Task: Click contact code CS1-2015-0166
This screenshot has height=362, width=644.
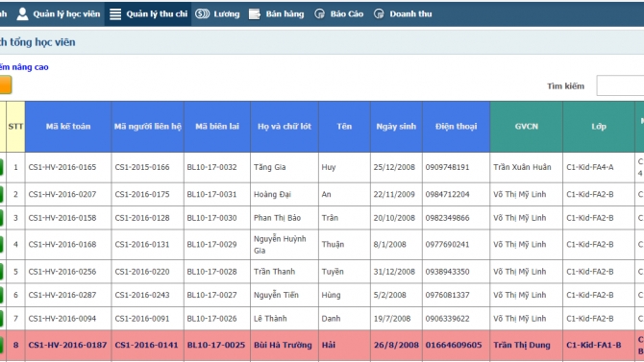Action: pyautogui.click(x=142, y=167)
